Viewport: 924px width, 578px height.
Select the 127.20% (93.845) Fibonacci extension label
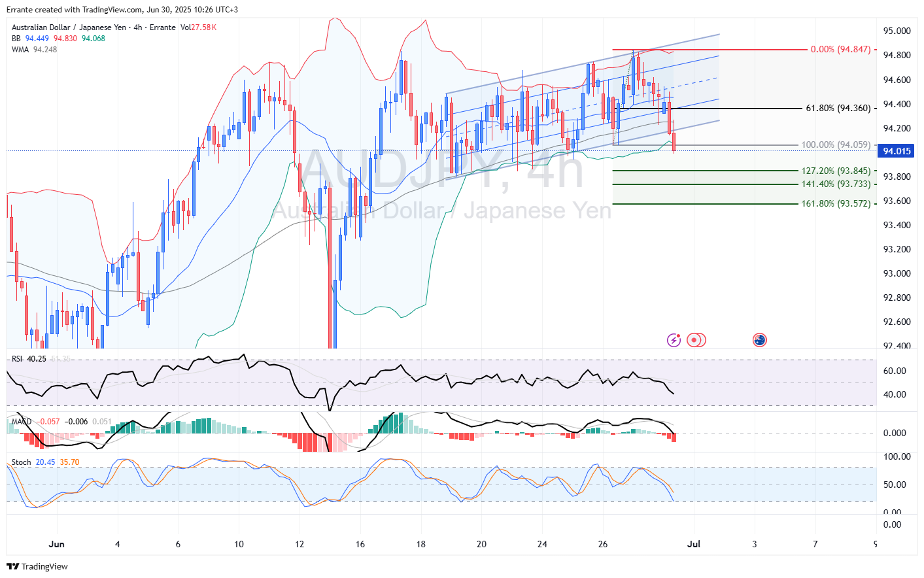point(836,171)
